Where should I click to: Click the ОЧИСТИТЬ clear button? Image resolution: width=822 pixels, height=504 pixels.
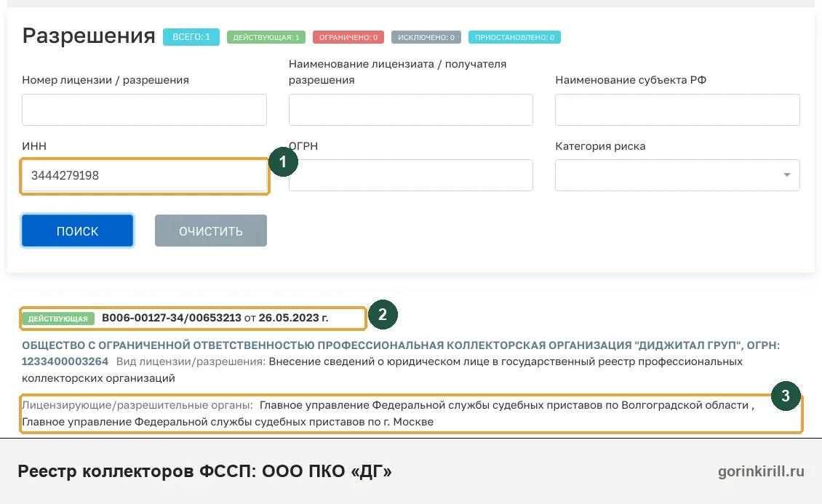(x=211, y=231)
